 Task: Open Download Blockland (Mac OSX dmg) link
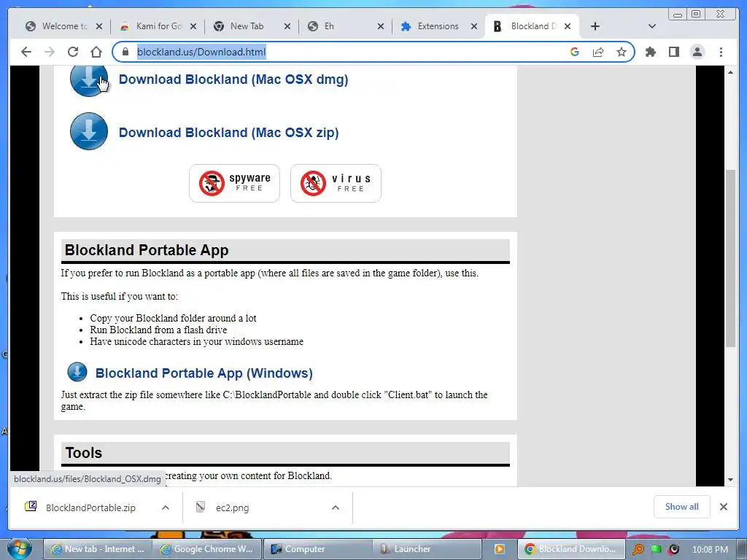233,79
